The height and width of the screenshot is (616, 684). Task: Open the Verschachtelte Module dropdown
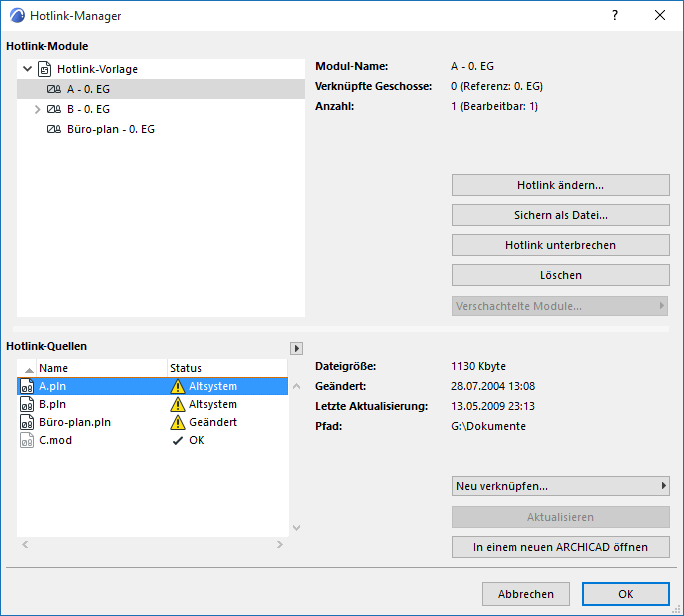(x=561, y=306)
